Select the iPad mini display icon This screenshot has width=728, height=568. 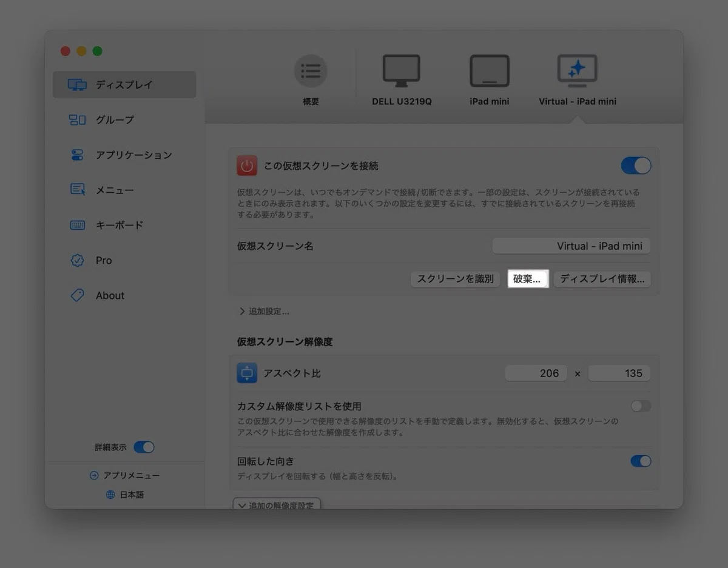pos(489,71)
